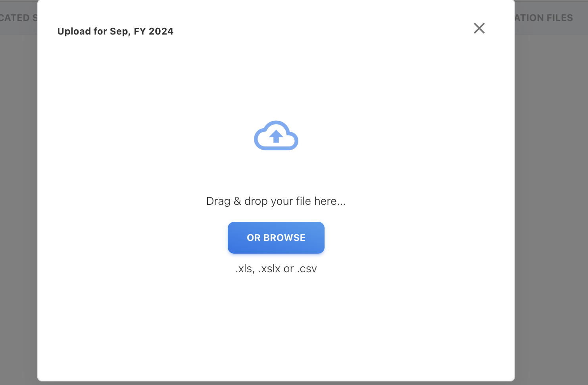Click the "Upload for Sep, FY 2024" heading
Screen dimensions: 588x385
(x=115, y=31)
